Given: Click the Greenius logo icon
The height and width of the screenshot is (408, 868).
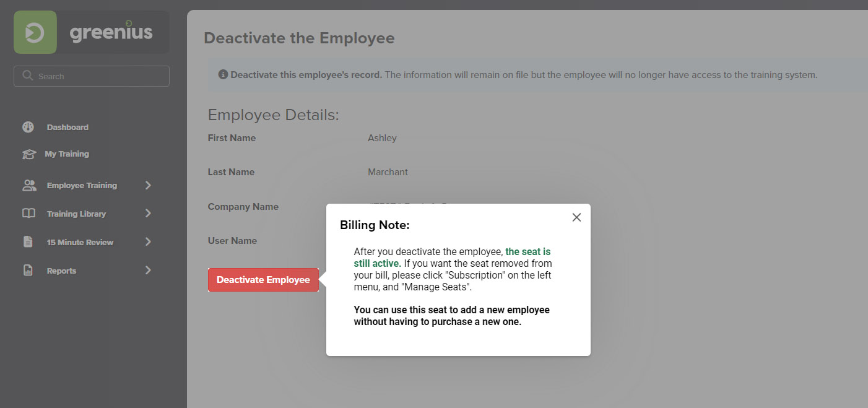Looking at the screenshot, I should point(35,32).
